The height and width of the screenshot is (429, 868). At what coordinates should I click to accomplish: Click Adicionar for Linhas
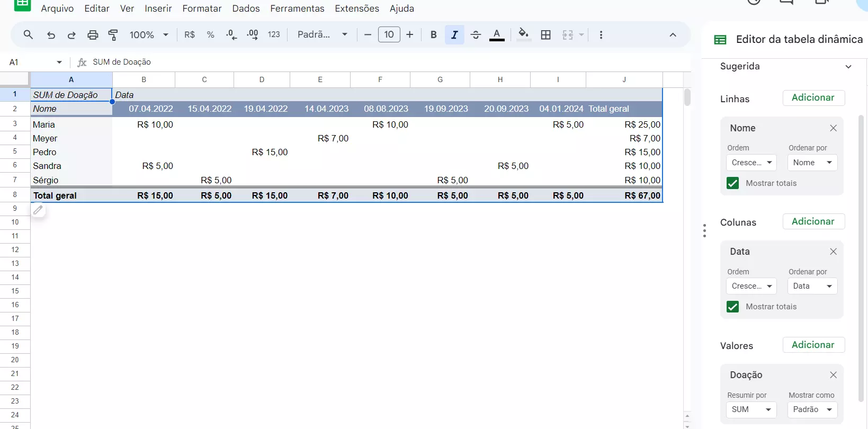point(813,98)
